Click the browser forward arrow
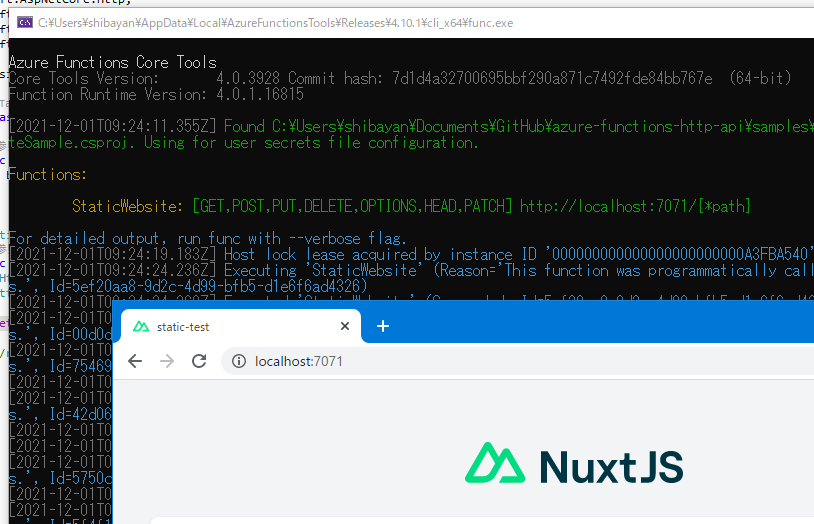Viewport: 814px width, 524px height. (167, 361)
